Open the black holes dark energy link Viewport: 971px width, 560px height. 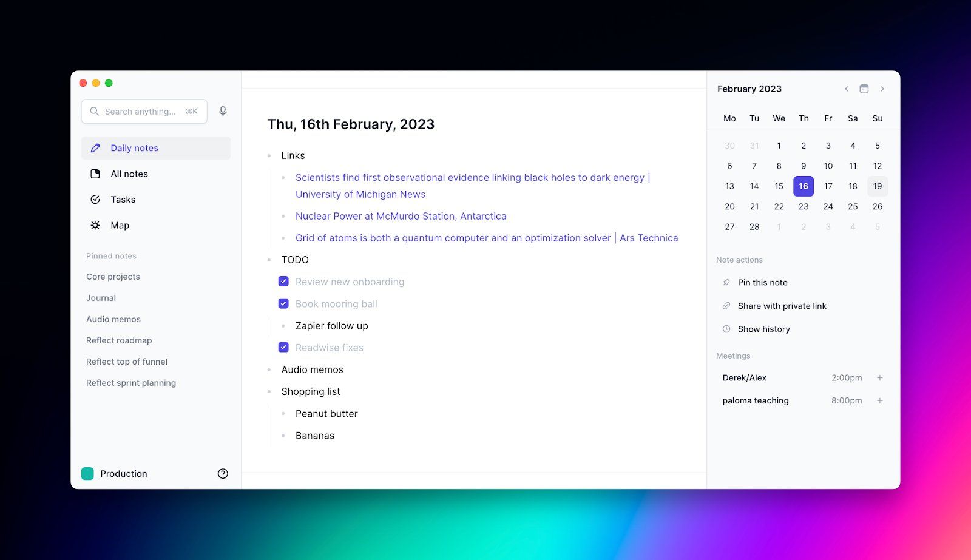tap(473, 186)
